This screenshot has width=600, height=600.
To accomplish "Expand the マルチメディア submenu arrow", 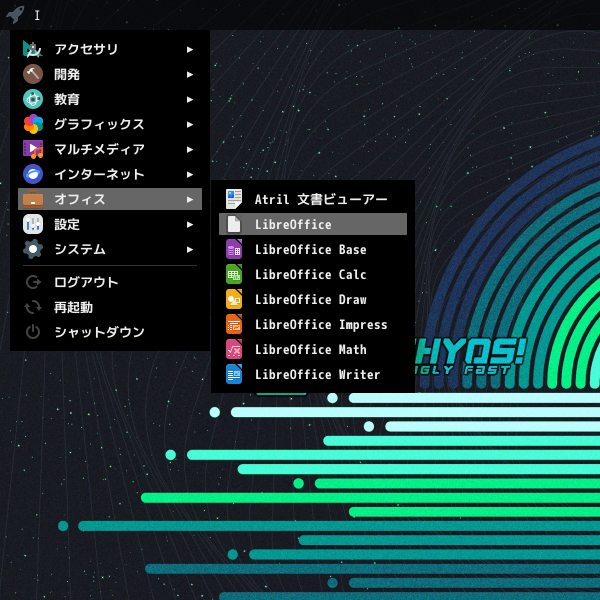I will coord(190,149).
